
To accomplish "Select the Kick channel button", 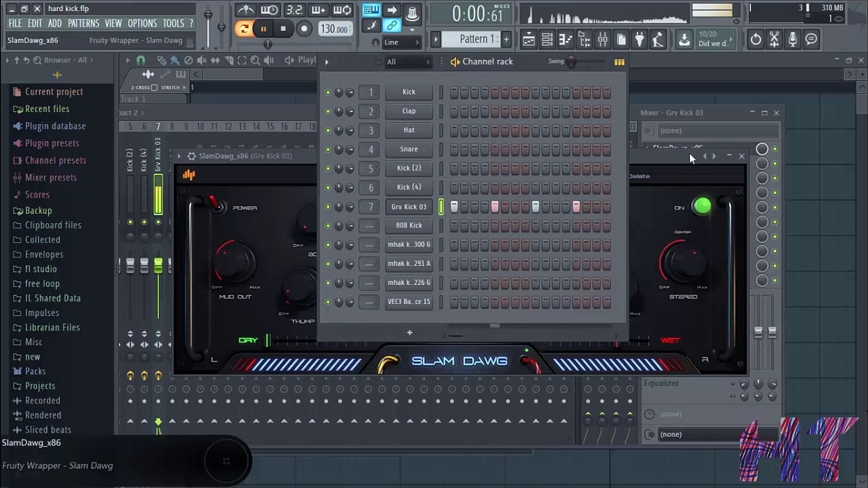I will pyautogui.click(x=409, y=92).
